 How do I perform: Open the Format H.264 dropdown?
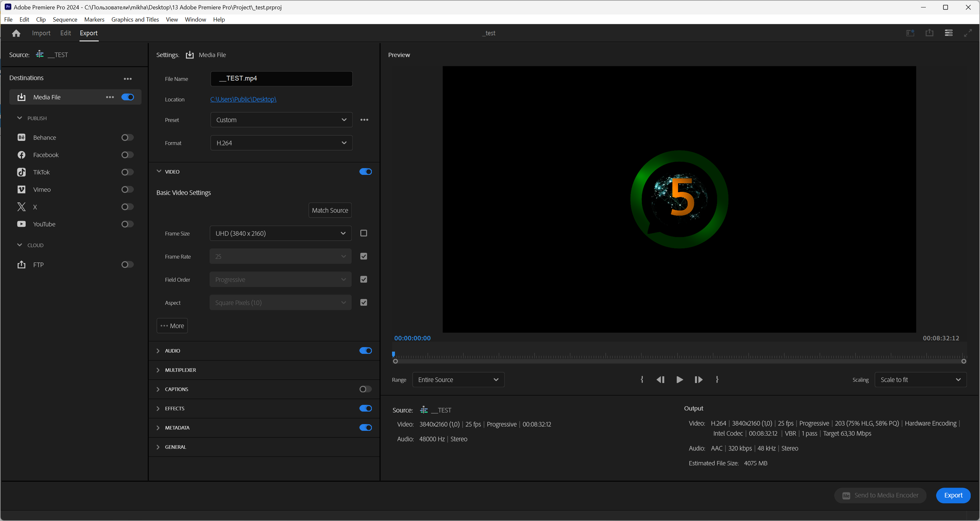(x=281, y=143)
